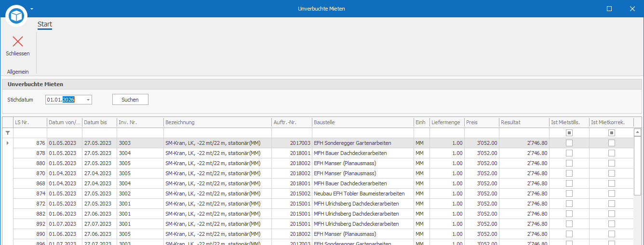Check Ist Mietstills. for LS Nr. 876
644x245 pixels.
point(569,143)
